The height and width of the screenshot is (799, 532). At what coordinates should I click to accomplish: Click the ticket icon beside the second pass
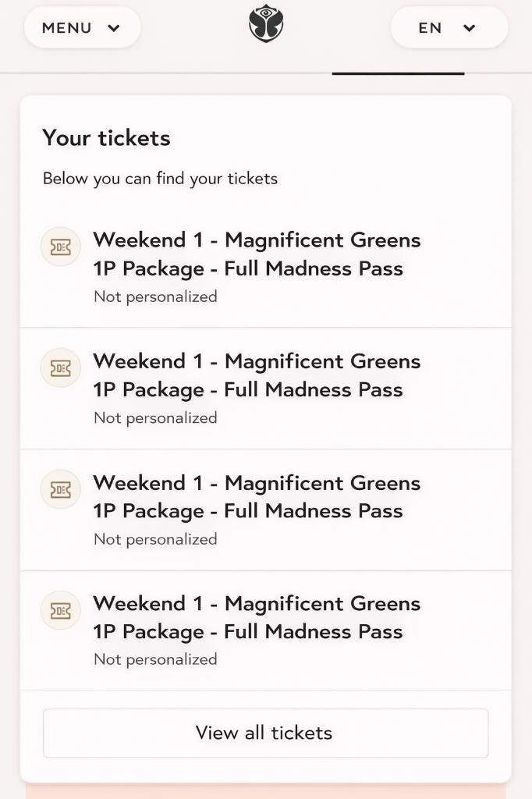coord(60,368)
